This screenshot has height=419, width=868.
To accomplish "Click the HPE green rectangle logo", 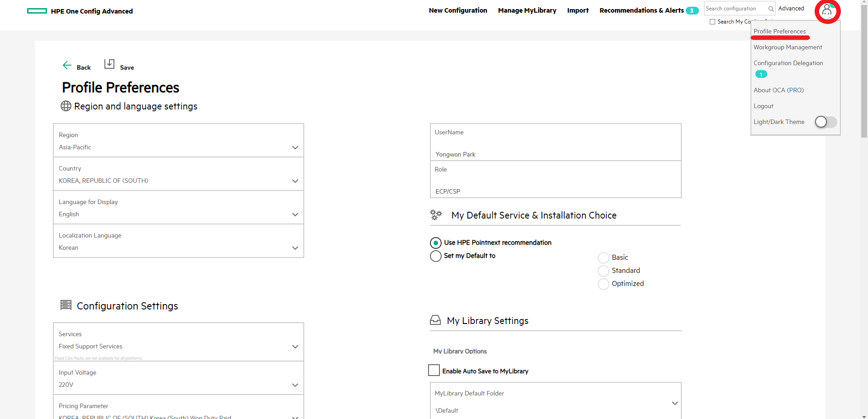I will [x=37, y=11].
